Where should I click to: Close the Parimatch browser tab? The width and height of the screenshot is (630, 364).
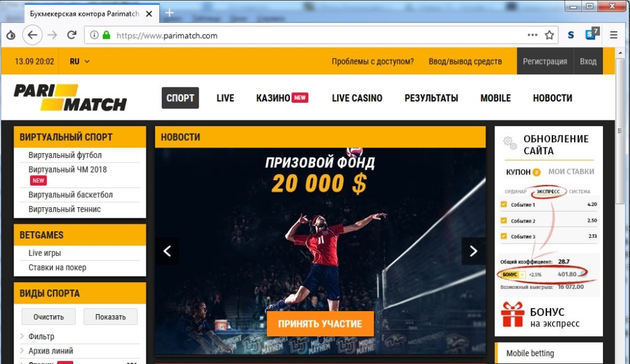149,14
